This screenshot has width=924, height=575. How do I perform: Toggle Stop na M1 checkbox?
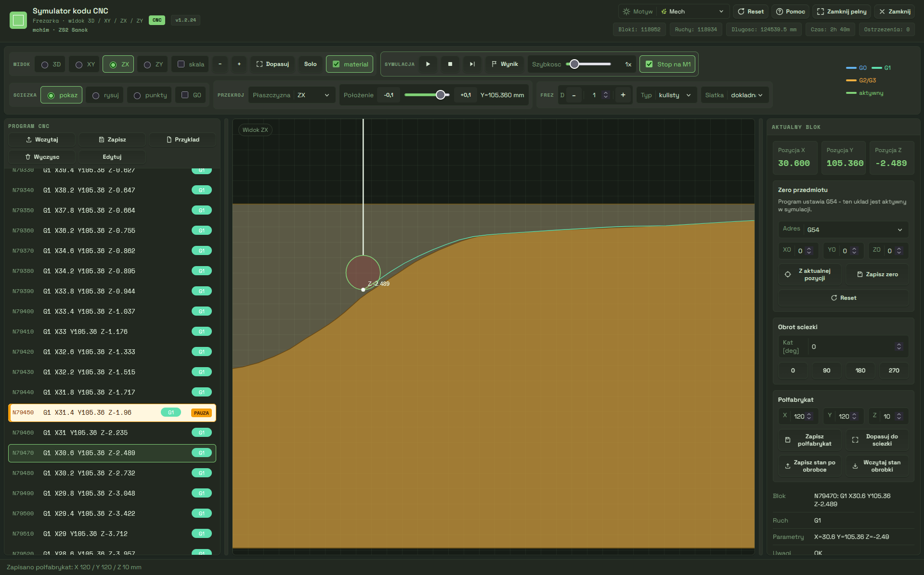(x=667, y=64)
